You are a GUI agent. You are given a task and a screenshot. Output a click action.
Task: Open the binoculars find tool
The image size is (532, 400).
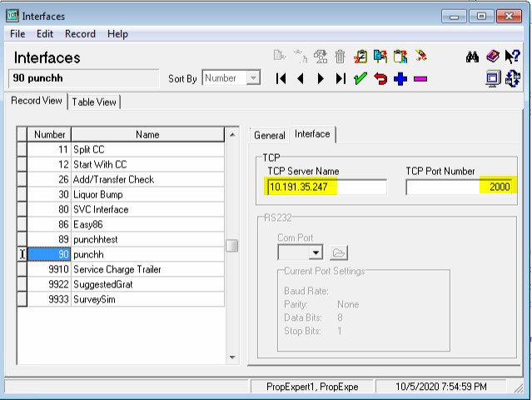[x=472, y=57]
